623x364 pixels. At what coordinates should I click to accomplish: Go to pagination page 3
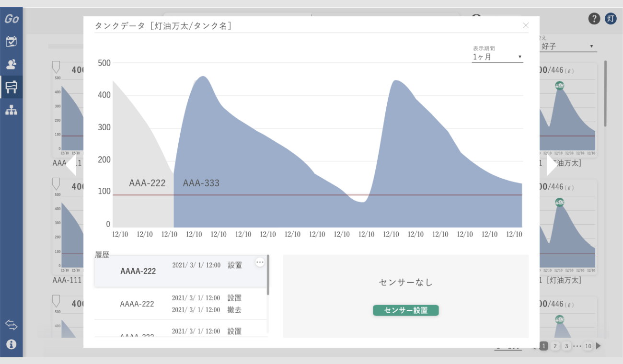click(x=566, y=346)
